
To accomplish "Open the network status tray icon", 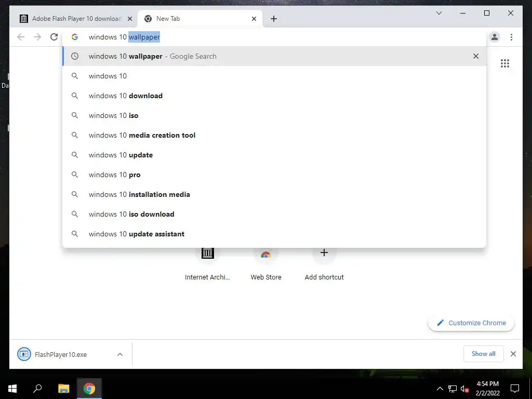I will (453, 389).
